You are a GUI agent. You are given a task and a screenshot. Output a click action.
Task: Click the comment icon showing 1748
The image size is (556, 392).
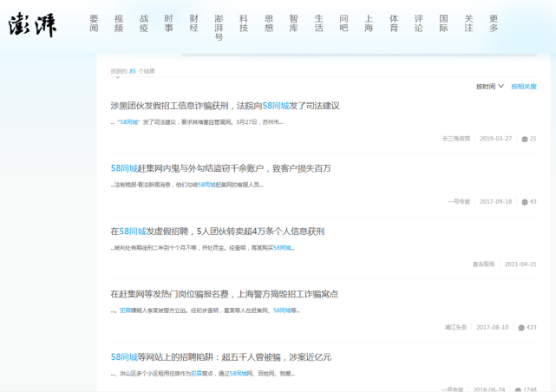point(518,389)
